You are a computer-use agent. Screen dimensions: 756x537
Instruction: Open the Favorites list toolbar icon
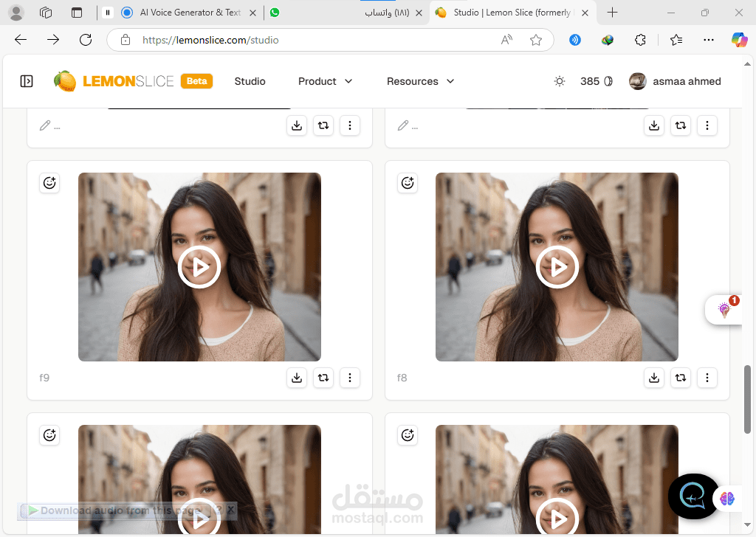676,40
